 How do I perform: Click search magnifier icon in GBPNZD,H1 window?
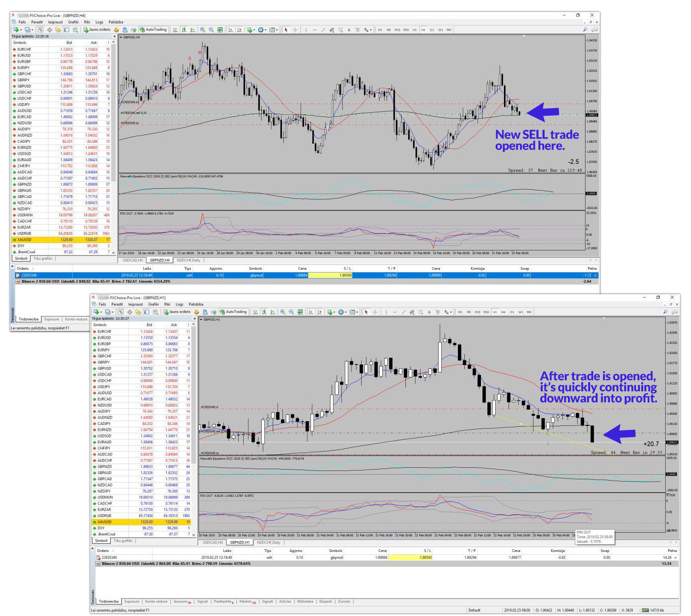pos(665,312)
